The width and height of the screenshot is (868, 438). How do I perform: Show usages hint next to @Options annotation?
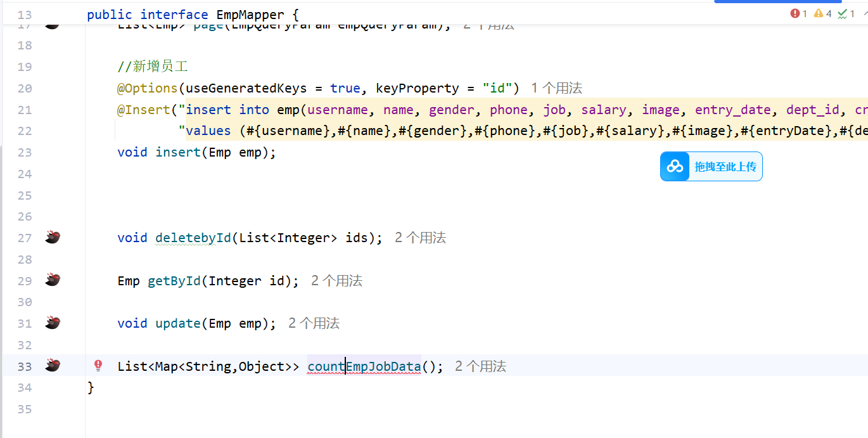[556, 88]
